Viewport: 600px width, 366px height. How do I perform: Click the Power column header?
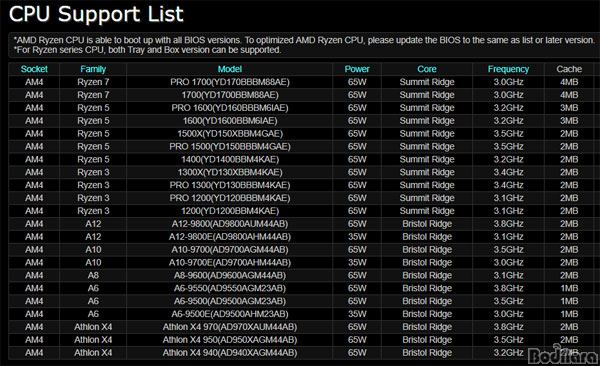(357, 69)
